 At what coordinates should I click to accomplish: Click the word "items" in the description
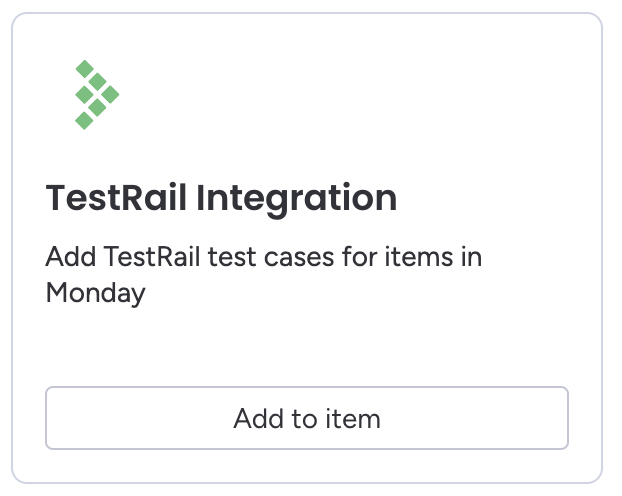(x=419, y=256)
